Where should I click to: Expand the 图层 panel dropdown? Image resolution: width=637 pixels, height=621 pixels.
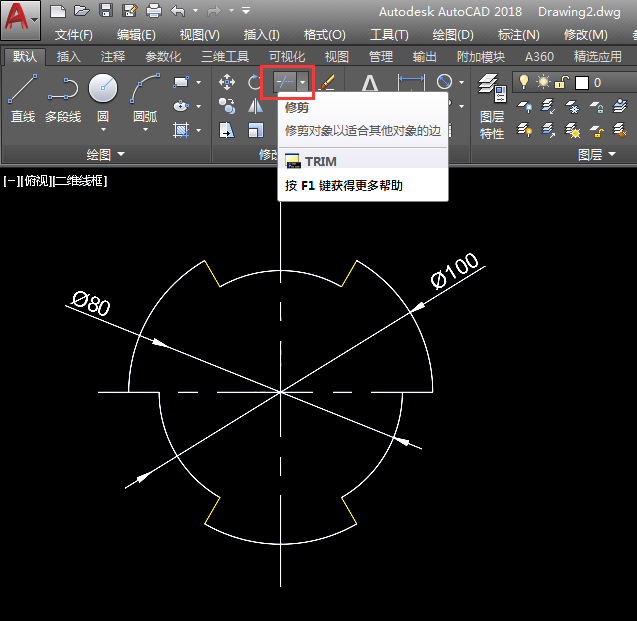pyautogui.click(x=610, y=154)
